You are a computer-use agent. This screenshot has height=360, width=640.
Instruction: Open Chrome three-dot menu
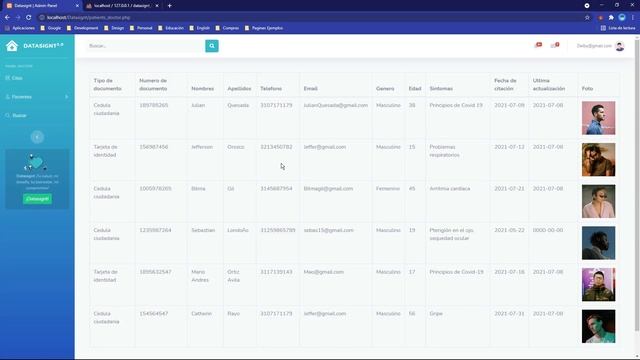click(633, 18)
